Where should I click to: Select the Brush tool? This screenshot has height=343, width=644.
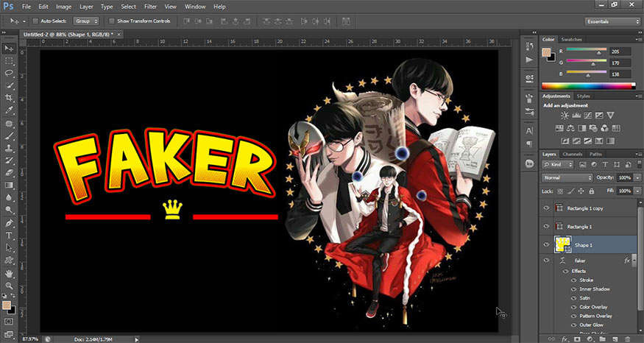tap(9, 136)
